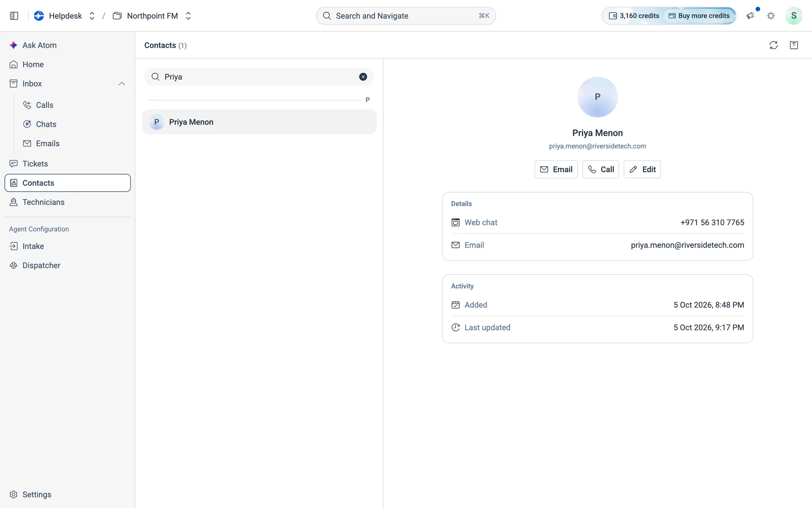Toggle the light/dark theme icon
The image size is (812, 508).
coord(771,16)
